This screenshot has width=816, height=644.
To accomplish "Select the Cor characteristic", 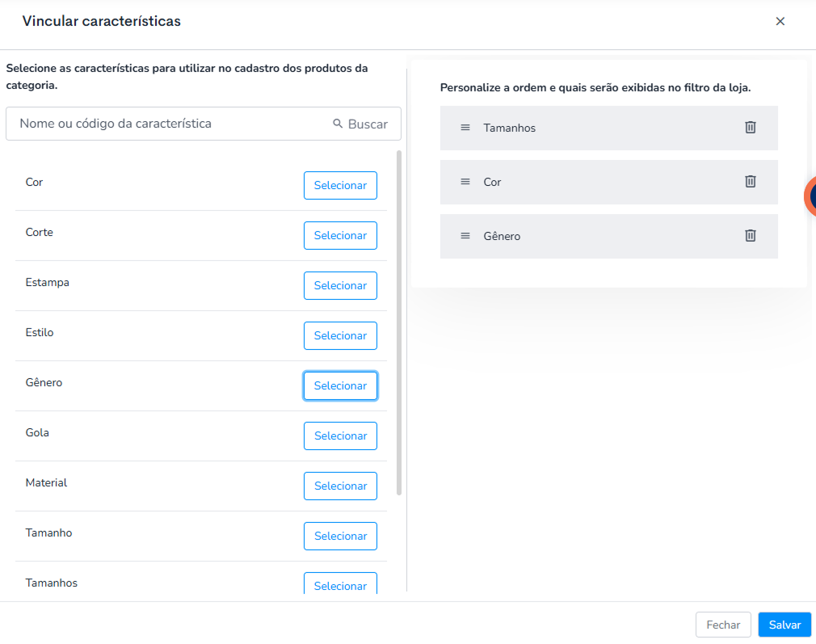I will [340, 185].
